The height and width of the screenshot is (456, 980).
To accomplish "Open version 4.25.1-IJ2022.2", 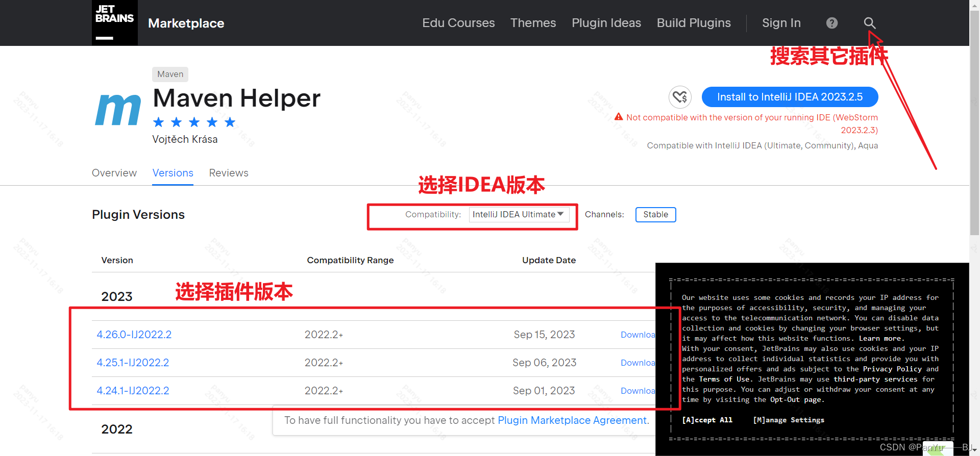I will (133, 363).
